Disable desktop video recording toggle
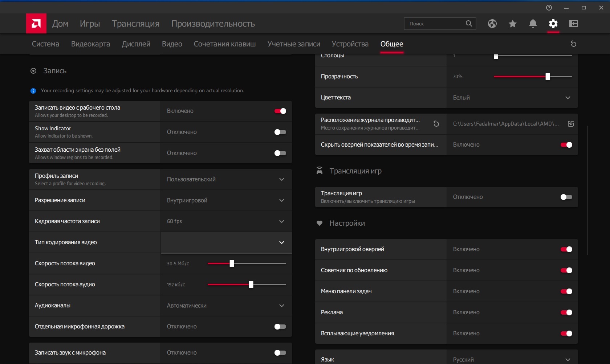Screen dimensions: 610x364 [x=280, y=111]
